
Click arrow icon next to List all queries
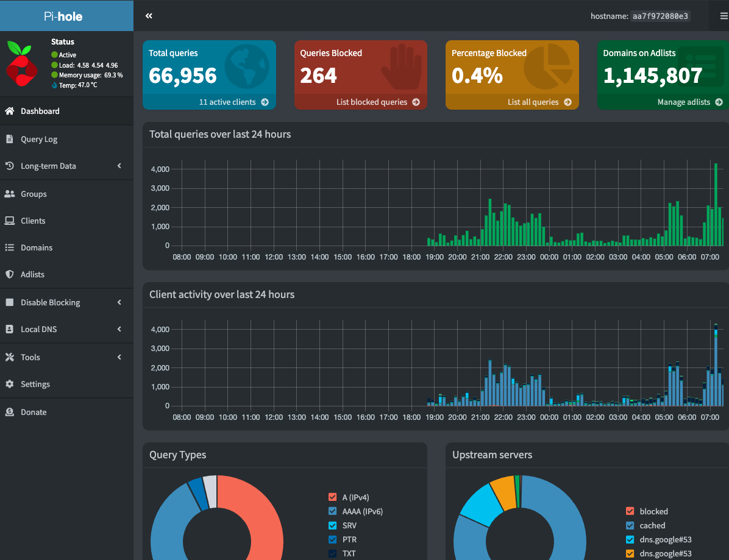tap(567, 102)
